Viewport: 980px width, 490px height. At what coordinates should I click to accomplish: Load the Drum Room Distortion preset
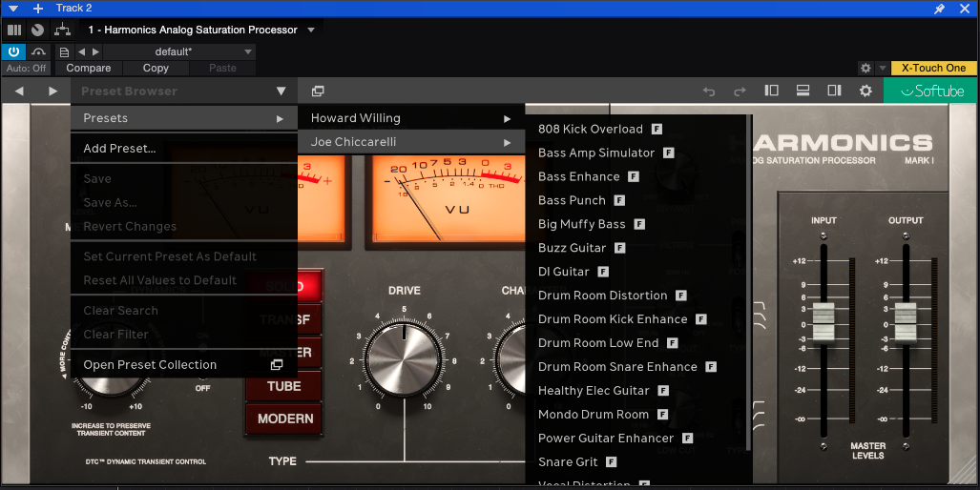pos(636,296)
